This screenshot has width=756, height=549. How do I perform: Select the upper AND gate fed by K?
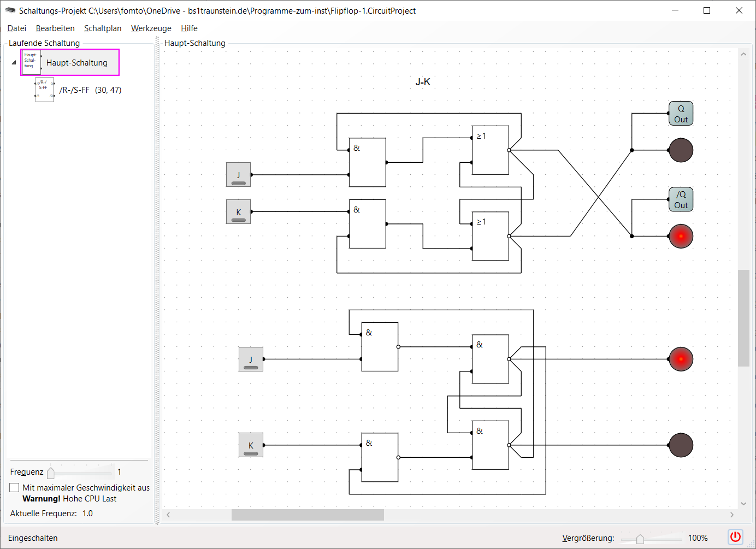coord(368,224)
